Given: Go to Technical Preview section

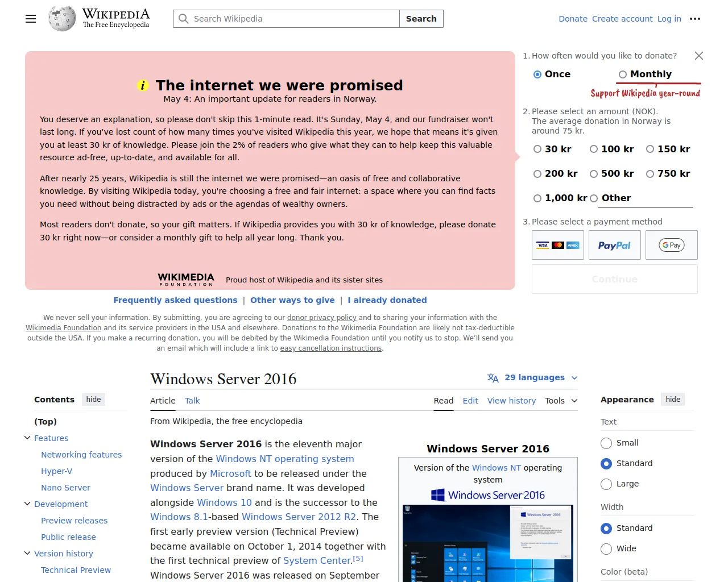Looking at the screenshot, I should (x=76, y=570).
